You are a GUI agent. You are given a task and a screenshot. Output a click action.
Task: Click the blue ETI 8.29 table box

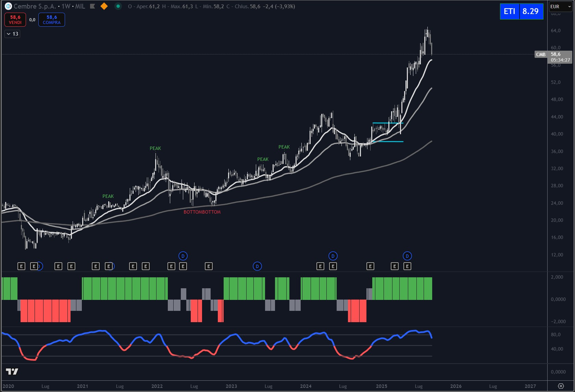tap(521, 11)
